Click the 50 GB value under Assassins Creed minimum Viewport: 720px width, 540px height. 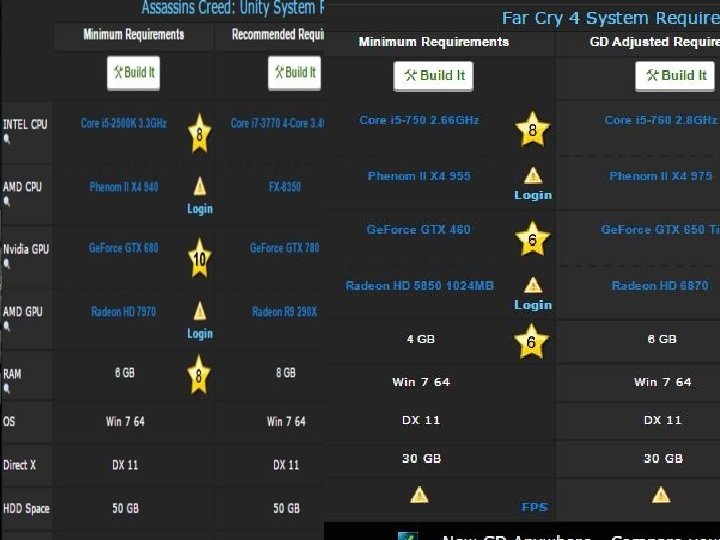pyautogui.click(x=125, y=508)
